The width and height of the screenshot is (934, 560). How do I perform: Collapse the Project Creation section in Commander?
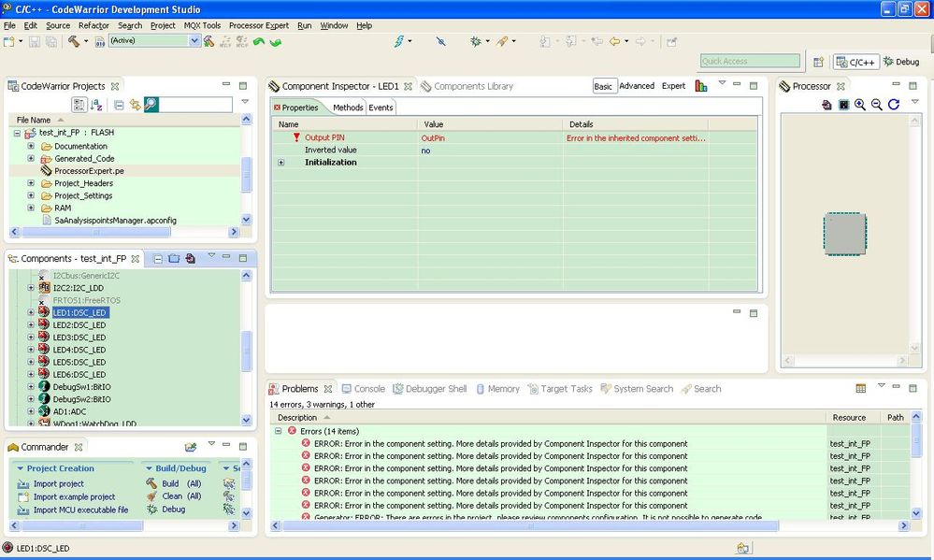[x=21, y=468]
